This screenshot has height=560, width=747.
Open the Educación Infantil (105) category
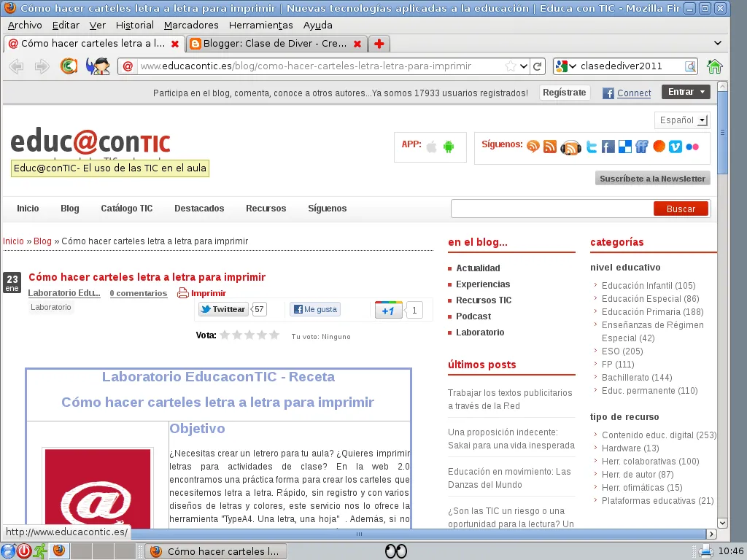pyautogui.click(x=649, y=286)
